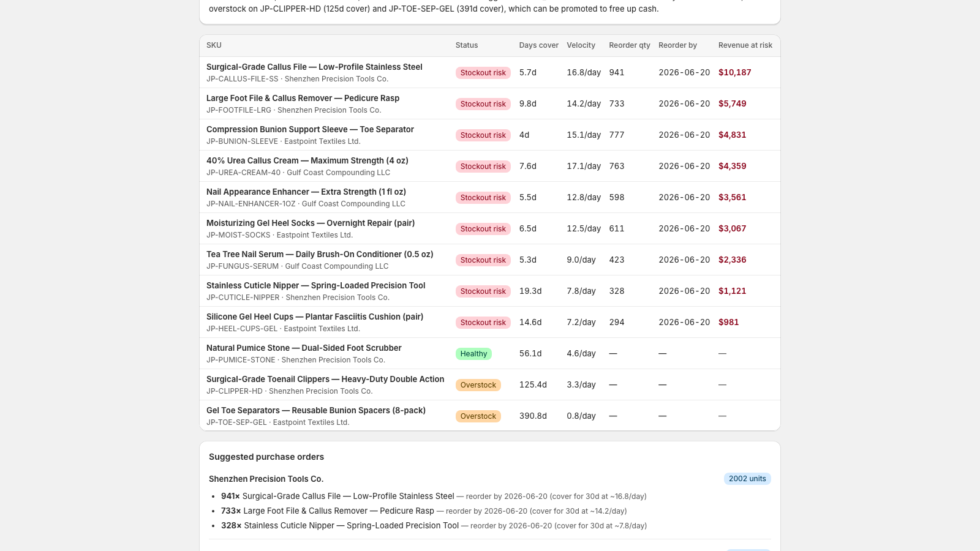Select the 40% Urea Callus Cream row
This screenshot has height=551, width=980.
[490, 166]
